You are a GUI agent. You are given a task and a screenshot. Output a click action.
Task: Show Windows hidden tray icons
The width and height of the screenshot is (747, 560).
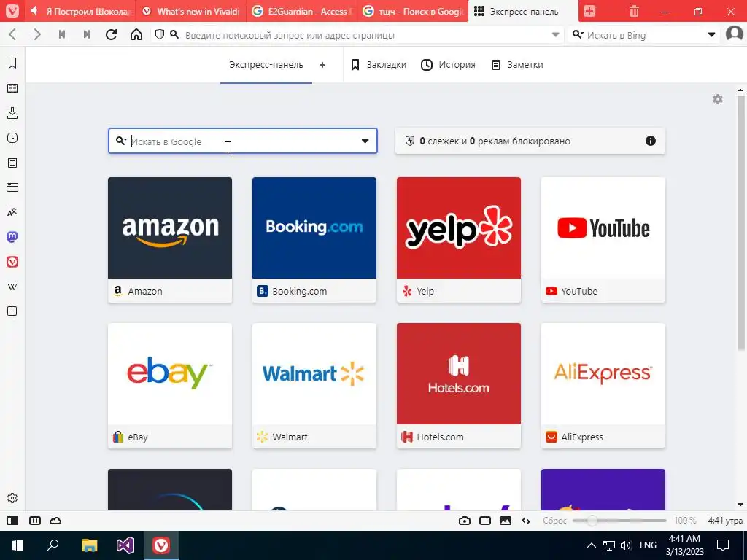tap(591, 545)
